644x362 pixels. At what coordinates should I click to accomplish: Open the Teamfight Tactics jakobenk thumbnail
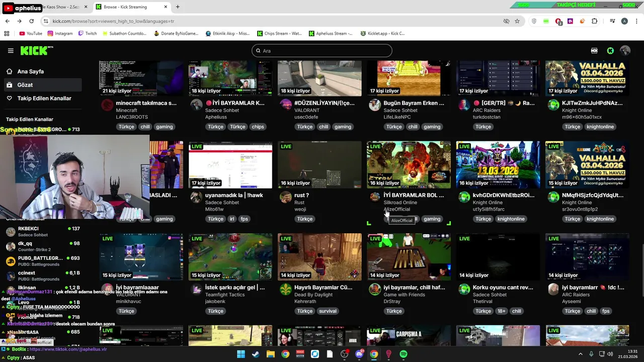[x=230, y=257]
